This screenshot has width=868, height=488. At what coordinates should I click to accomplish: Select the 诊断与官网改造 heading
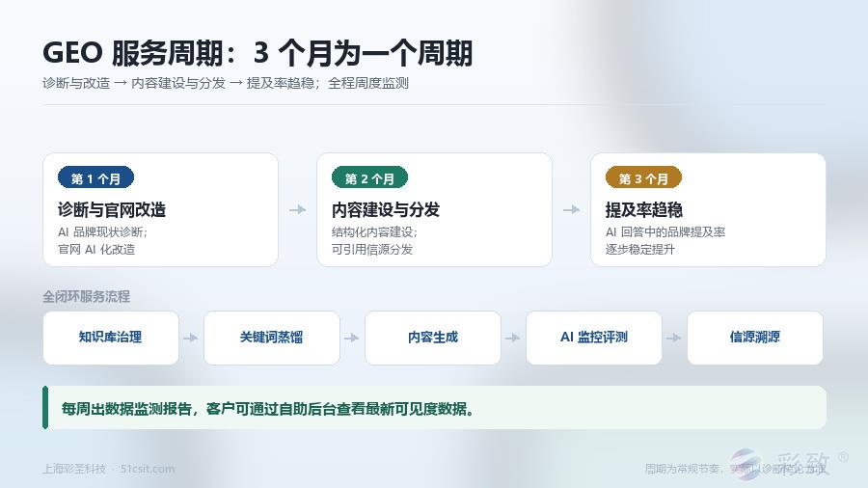112,209
